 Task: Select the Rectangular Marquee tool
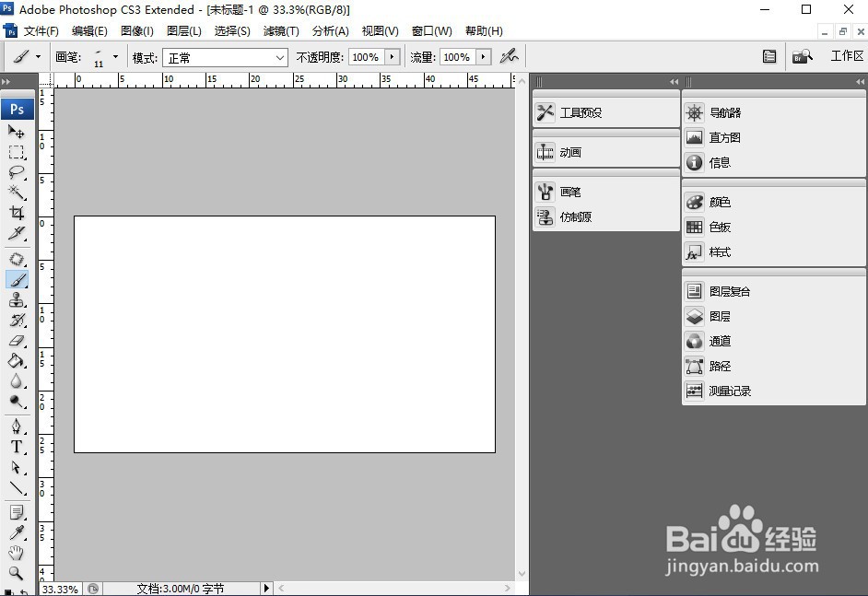pos(17,152)
